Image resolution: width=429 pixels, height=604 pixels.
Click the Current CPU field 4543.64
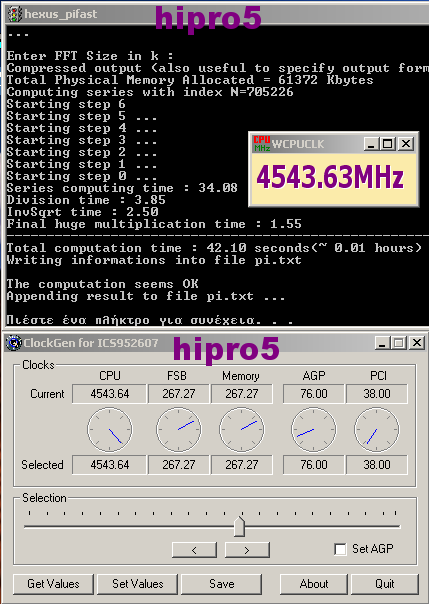(109, 394)
